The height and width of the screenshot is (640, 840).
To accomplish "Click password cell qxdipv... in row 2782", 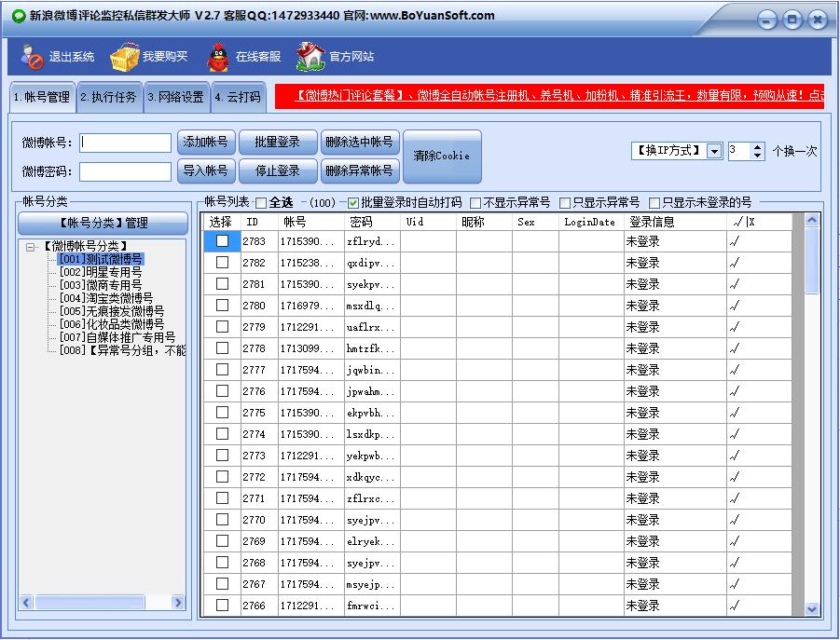I will coord(372,263).
